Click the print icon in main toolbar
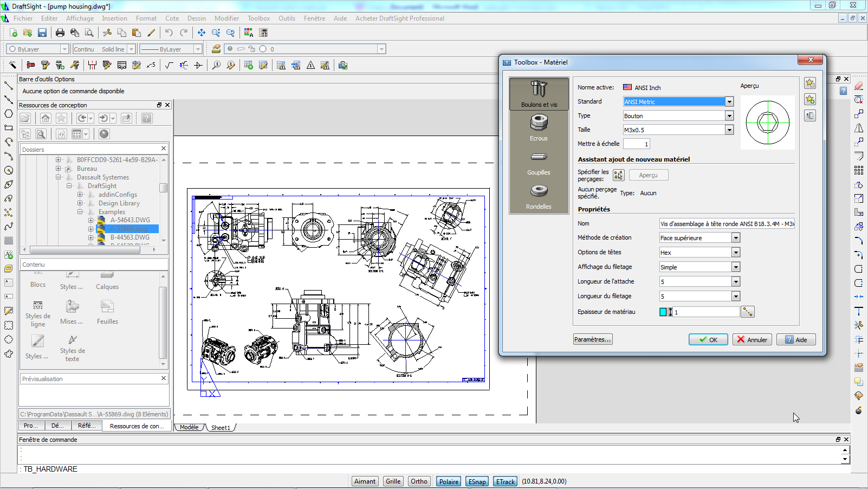Image resolution: width=868 pixels, height=489 pixels. tap(60, 33)
